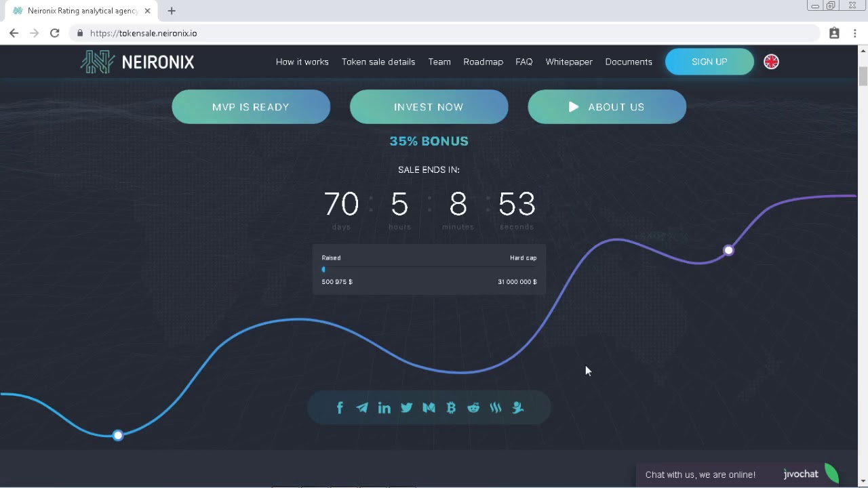Click the MVP IS READY button
The width and height of the screenshot is (868, 488).
[x=251, y=107]
